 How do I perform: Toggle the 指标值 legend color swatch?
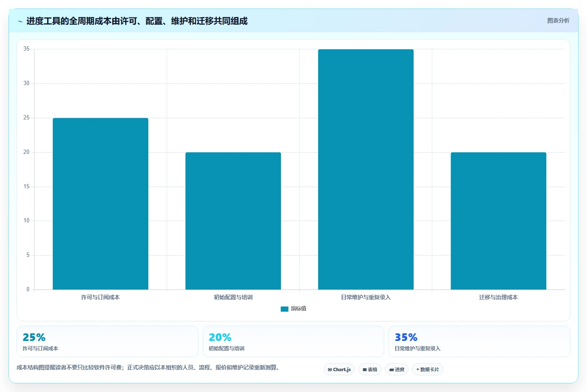(284, 309)
